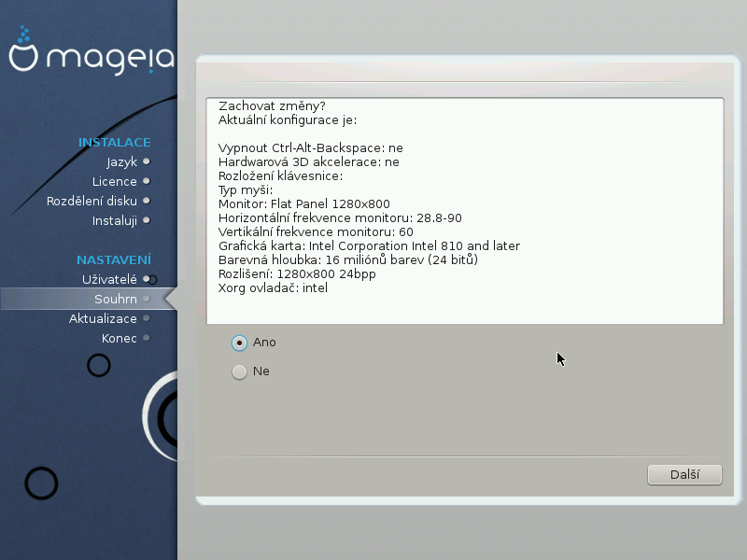
Task: Select the Rozdělení disku step
Action: click(92, 201)
